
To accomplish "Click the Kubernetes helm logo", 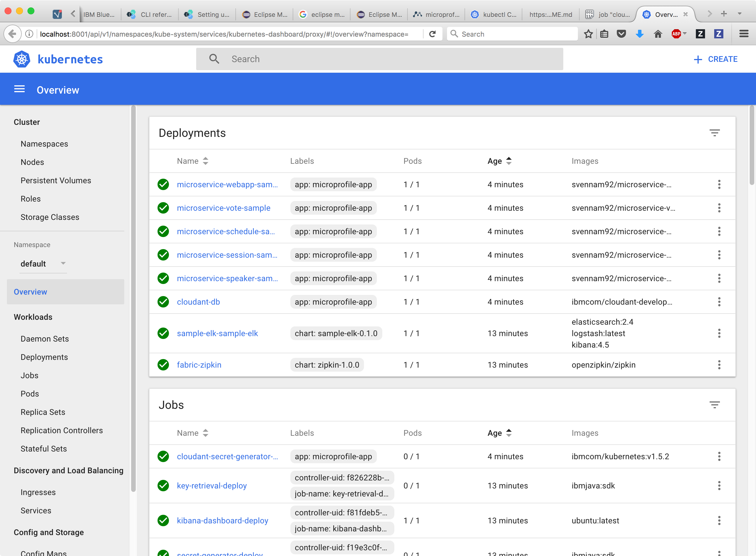I will pyautogui.click(x=21, y=59).
